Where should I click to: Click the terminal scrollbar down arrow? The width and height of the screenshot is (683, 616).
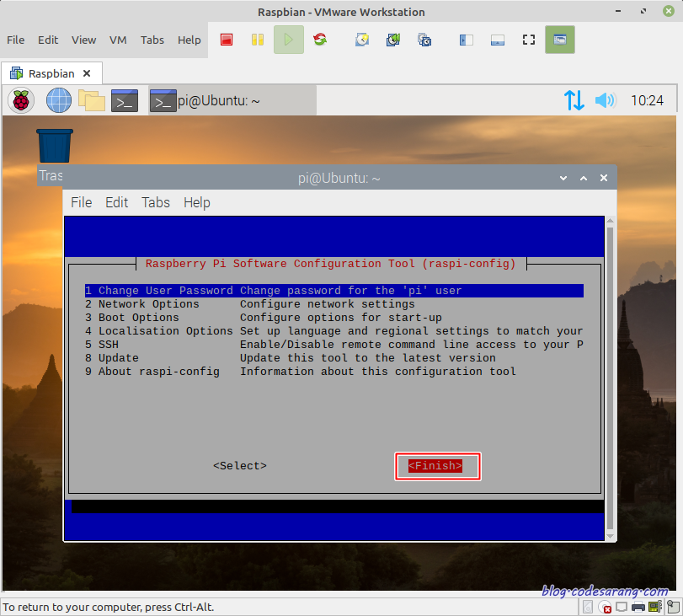(x=611, y=536)
